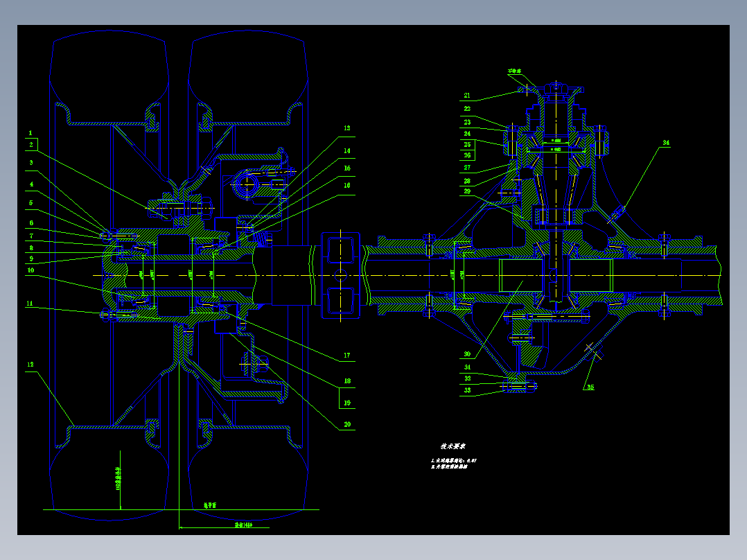The image size is (747, 560).
Task: Click part callout number 17
Action: pos(346,355)
